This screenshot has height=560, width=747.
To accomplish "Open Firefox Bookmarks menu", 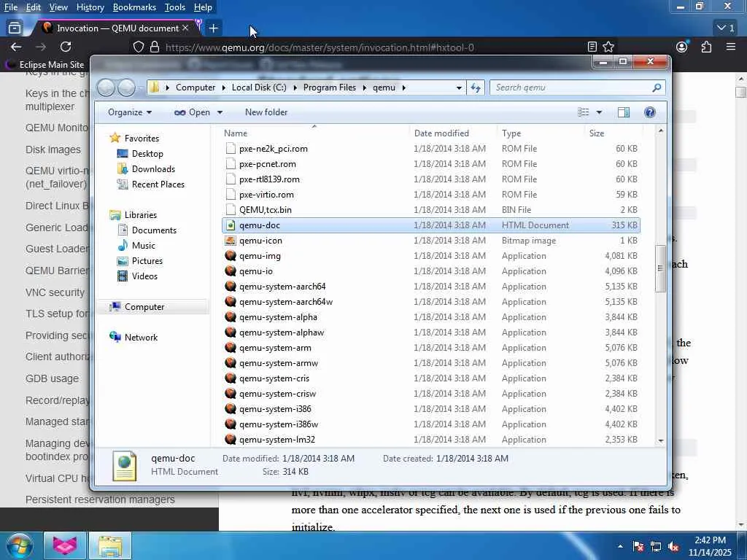I will (x=134, y=7).
